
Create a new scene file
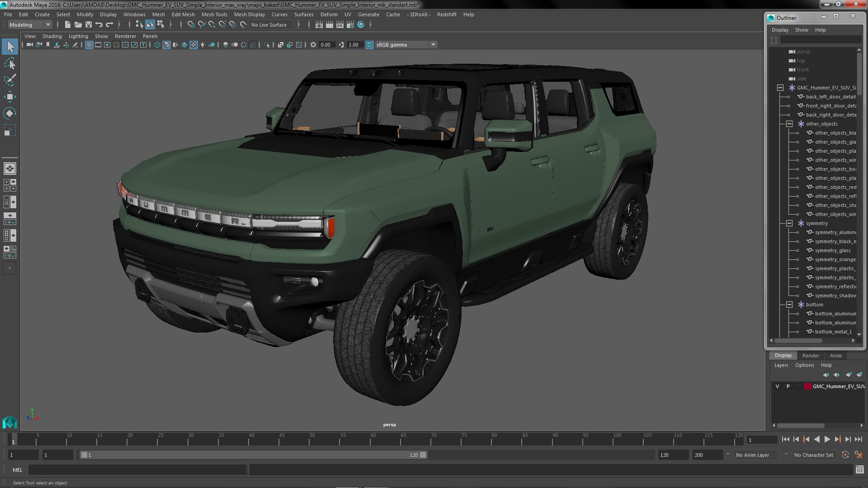coord(67,25)
